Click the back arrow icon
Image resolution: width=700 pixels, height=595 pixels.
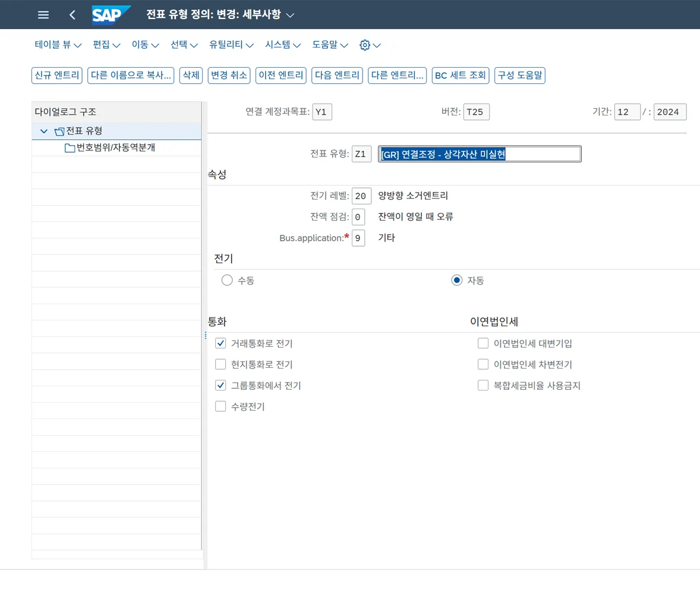pos(72,15)
